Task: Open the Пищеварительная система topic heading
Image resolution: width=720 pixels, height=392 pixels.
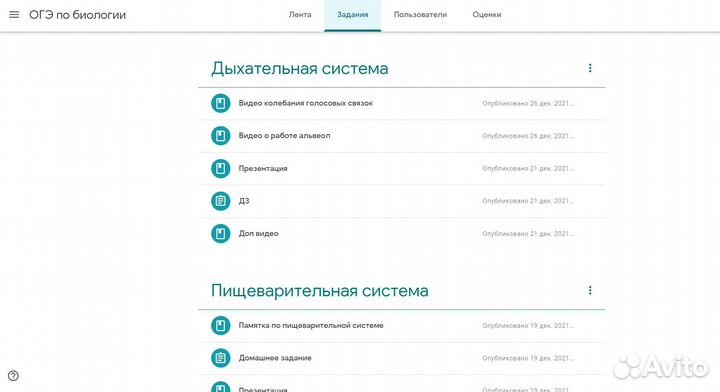Action: tap(320, 291)
